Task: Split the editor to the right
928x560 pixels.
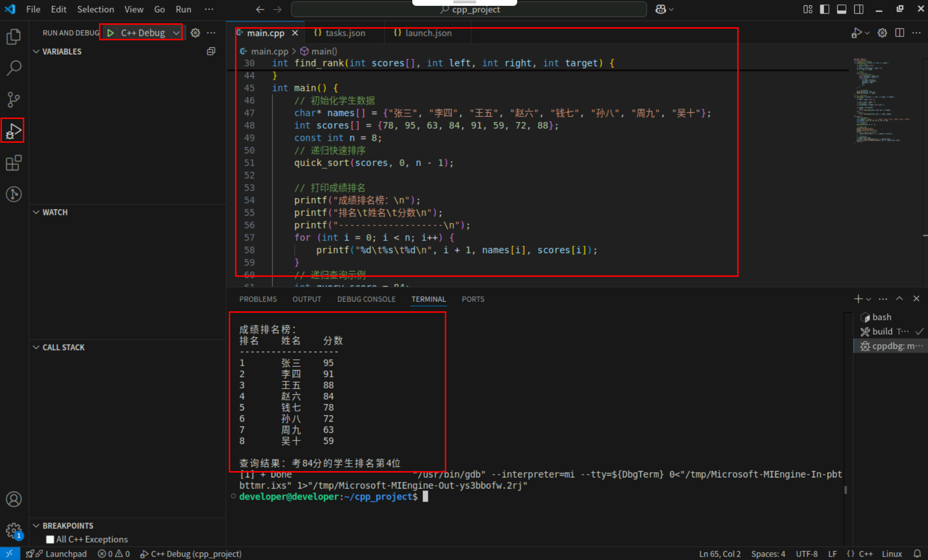Action: point(900,33)
